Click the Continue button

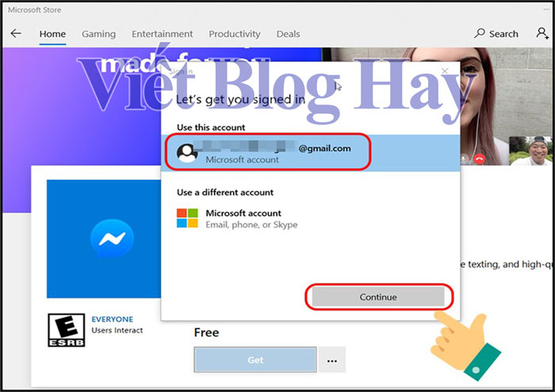378,297
